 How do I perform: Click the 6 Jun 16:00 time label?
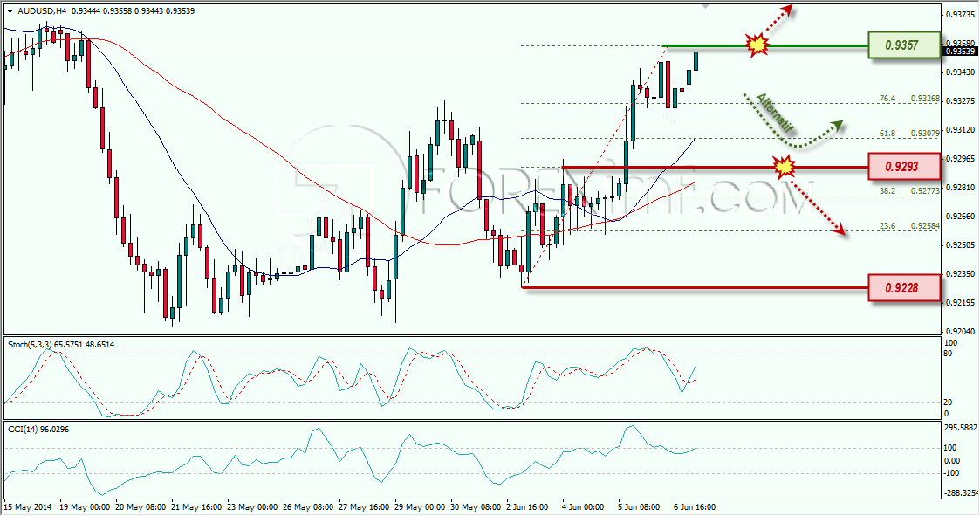[x=695, y=506]
